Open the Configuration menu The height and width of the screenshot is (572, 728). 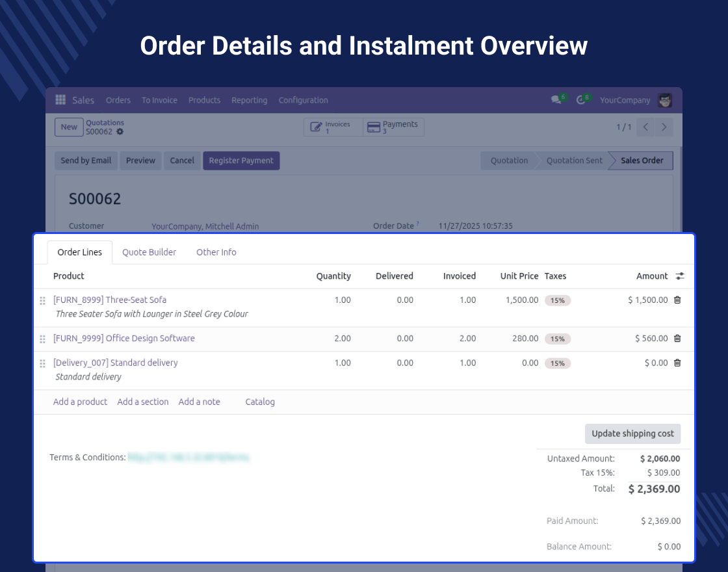(x=303, y=100)
